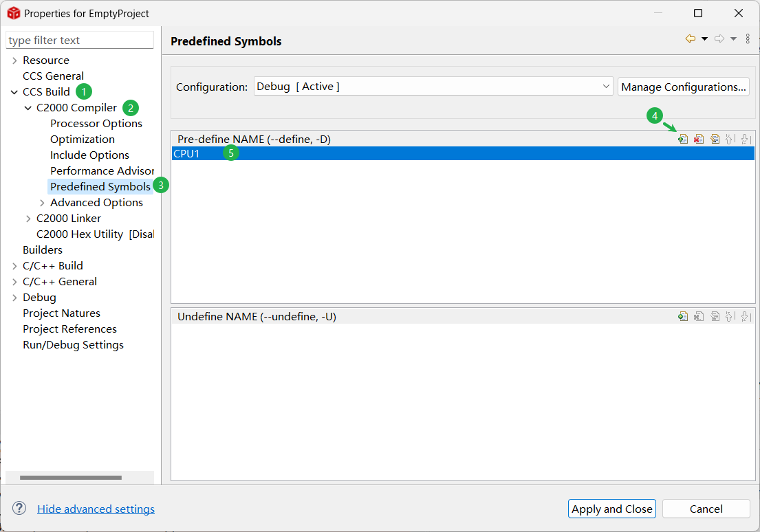Click Add icon in Pre-define NAME section

[683, 140]
